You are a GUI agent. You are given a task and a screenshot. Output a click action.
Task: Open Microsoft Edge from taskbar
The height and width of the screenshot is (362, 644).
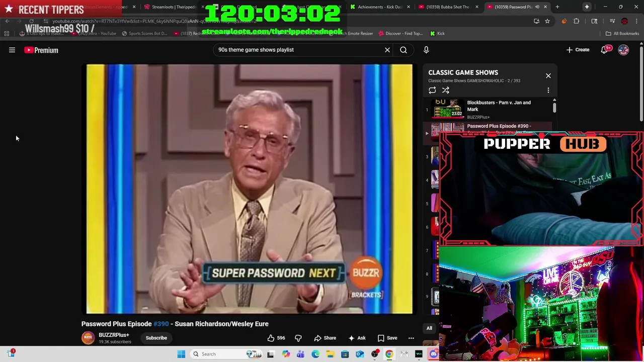[x=315, y=354]
